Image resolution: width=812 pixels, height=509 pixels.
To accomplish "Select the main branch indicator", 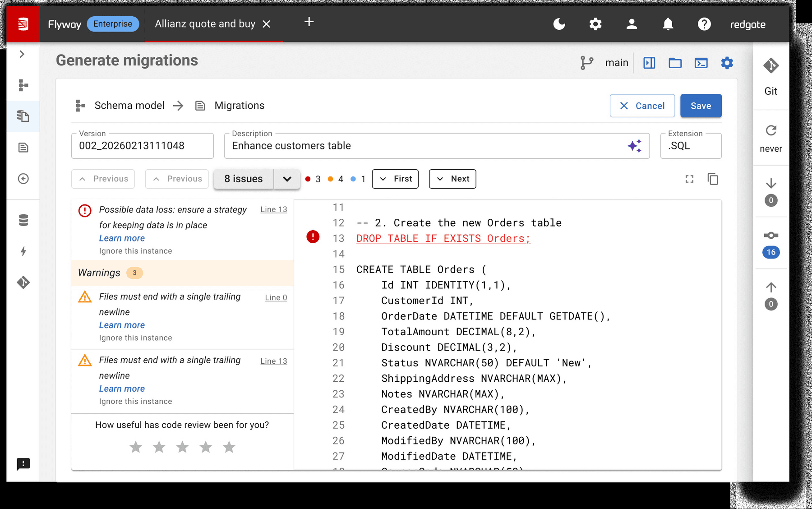I will (604, 63).
